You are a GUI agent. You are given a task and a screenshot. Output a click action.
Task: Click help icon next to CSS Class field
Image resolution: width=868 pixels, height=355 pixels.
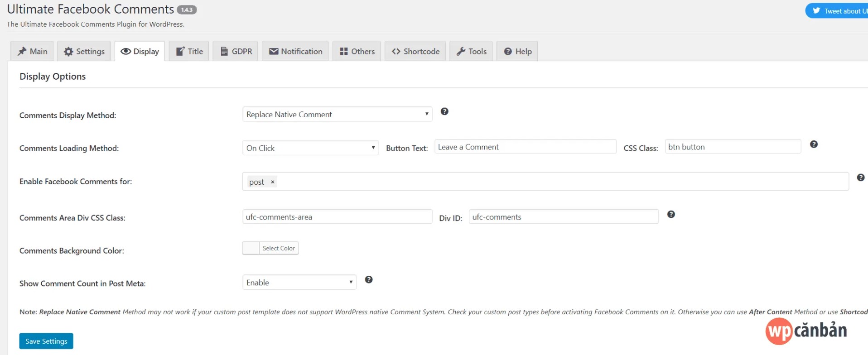(x=814, y=144)
